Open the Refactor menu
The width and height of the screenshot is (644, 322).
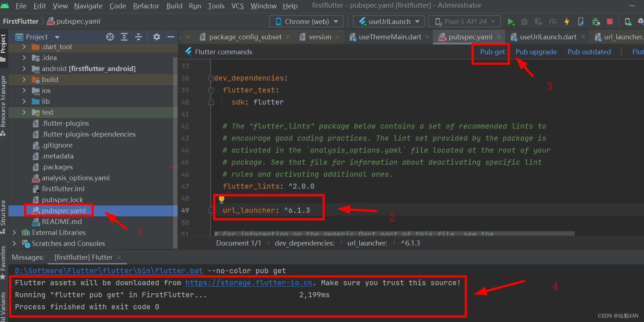tap(146, 6)
